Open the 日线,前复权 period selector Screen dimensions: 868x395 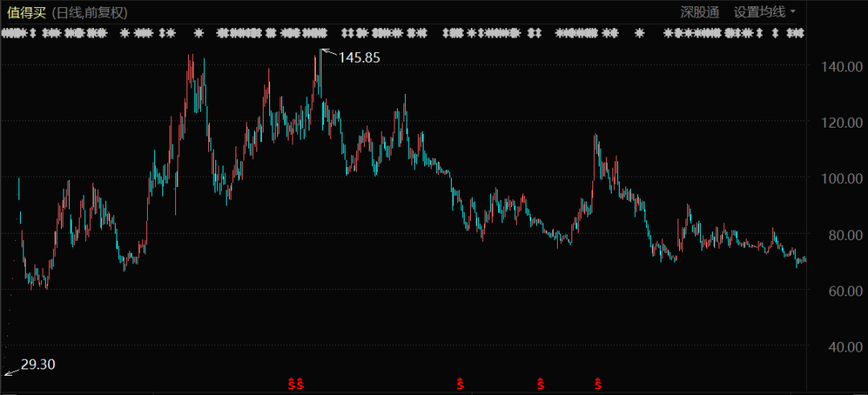pyautogui.click(x=88, y=13)
